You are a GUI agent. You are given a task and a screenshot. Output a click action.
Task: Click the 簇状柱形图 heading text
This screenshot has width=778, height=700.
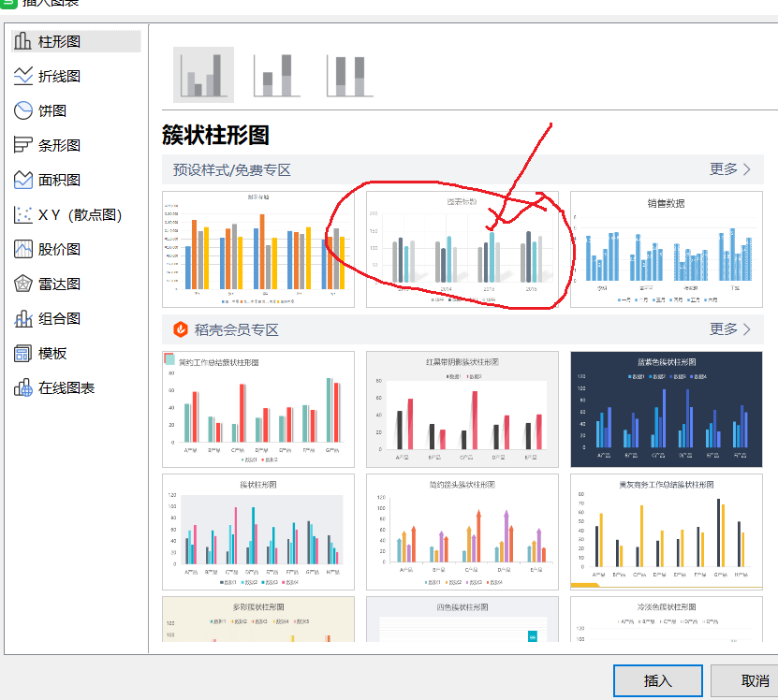(215, 135)
